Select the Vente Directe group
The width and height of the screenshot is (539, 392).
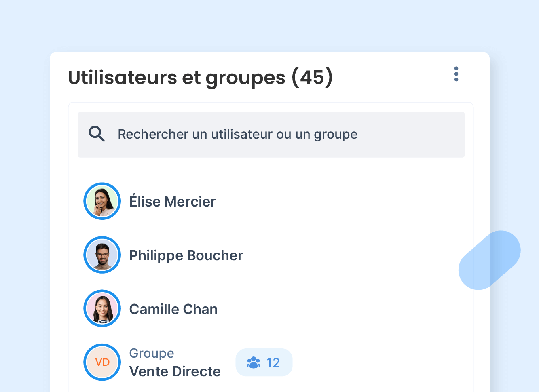175,371
